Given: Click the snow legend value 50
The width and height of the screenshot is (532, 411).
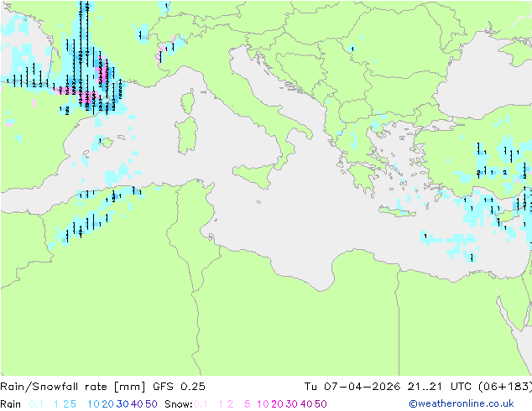Looking at the screenshot, I should point(321,404).
